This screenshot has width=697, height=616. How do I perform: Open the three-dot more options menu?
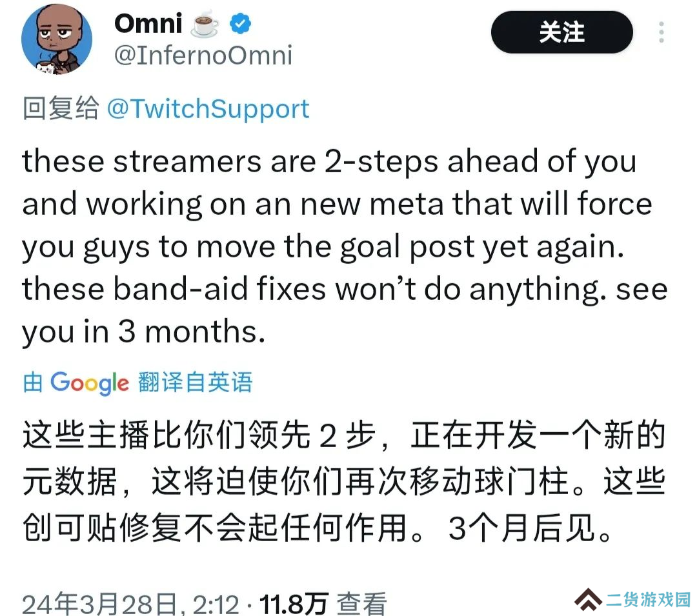tap(662, 32)
